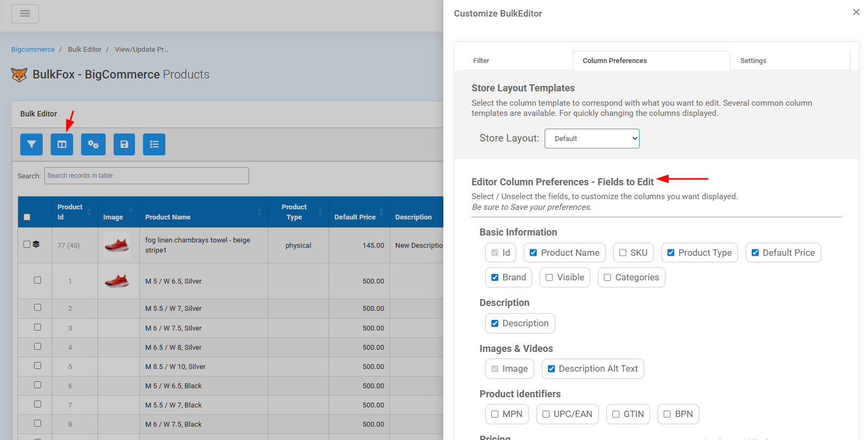868x440 pixels.
Task: Click the '77 (40)' product id cell
Action: point(75,246)
